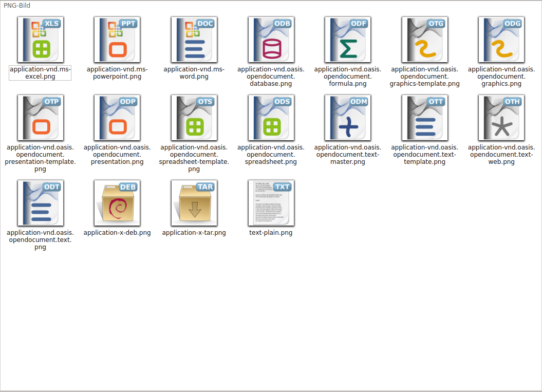
Task: Select the TXT plain text icon
Action: [271, 203]
